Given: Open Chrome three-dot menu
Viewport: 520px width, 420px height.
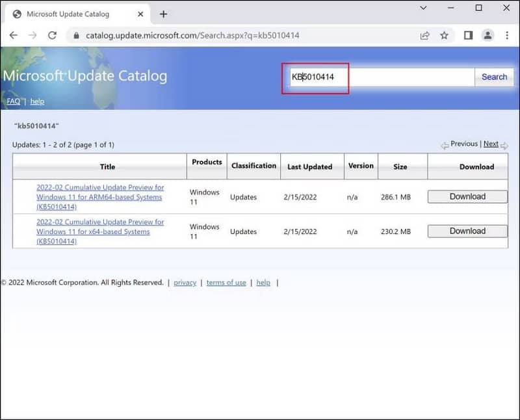Looking at the screenshot, I should [x=508, y=35].
